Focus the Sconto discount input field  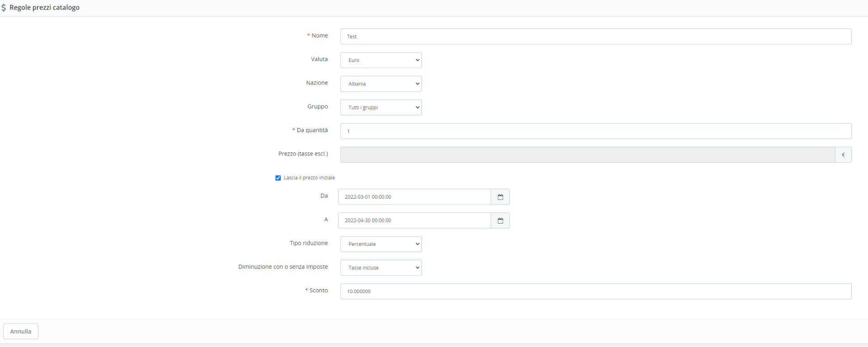[595, 291]
